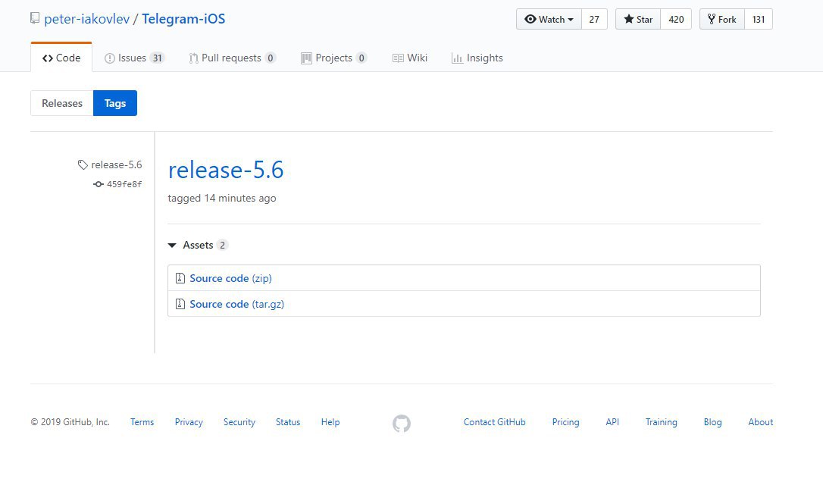View the 131 forks count
This screenshot has width=823, height=504.
759,20
